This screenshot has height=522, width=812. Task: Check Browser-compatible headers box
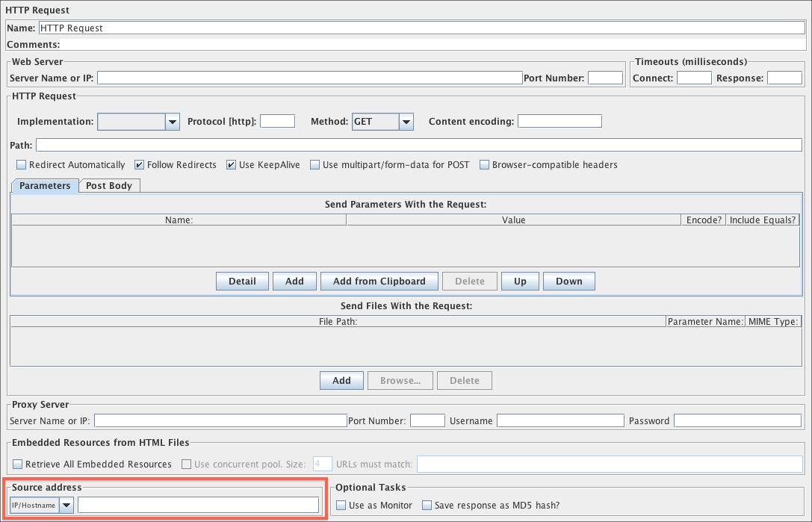coord(484,165)
